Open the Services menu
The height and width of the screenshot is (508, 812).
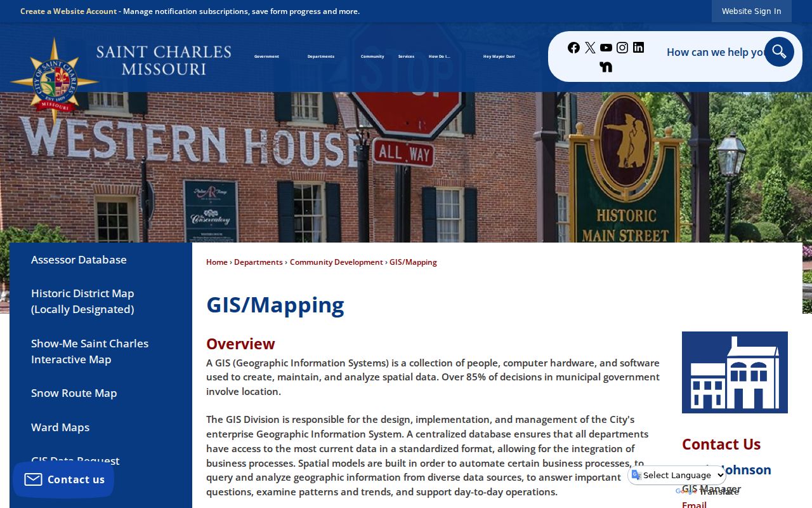(x=406, y=57)
